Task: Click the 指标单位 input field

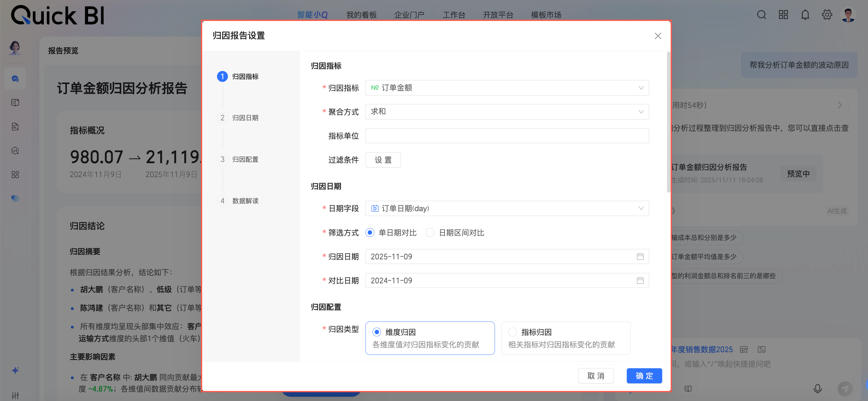Action: coord(507,136)
